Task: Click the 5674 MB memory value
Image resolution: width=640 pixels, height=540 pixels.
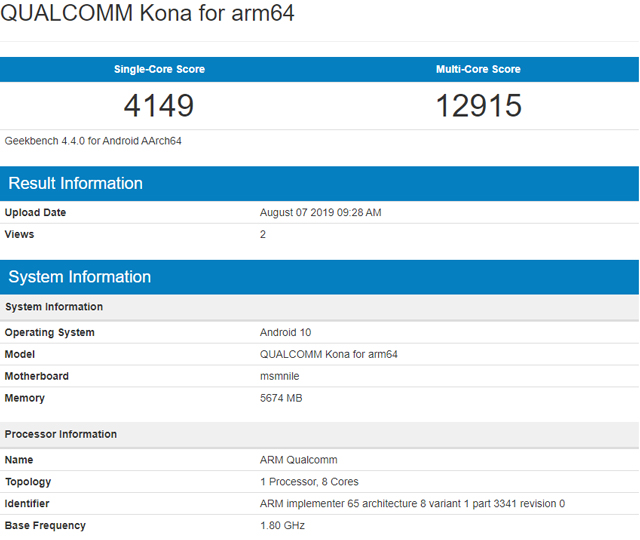Action: click(x=281, y=398)
